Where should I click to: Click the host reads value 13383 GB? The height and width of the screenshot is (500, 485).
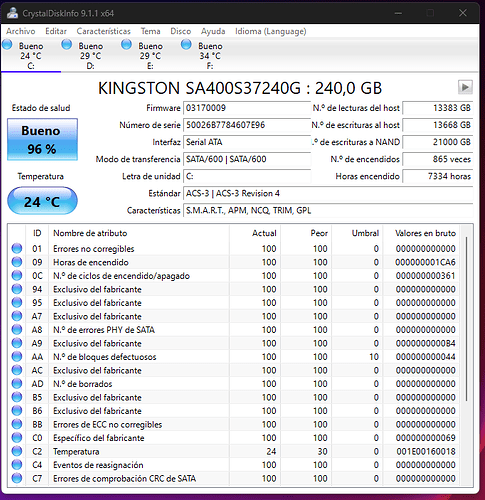point(438,108)
